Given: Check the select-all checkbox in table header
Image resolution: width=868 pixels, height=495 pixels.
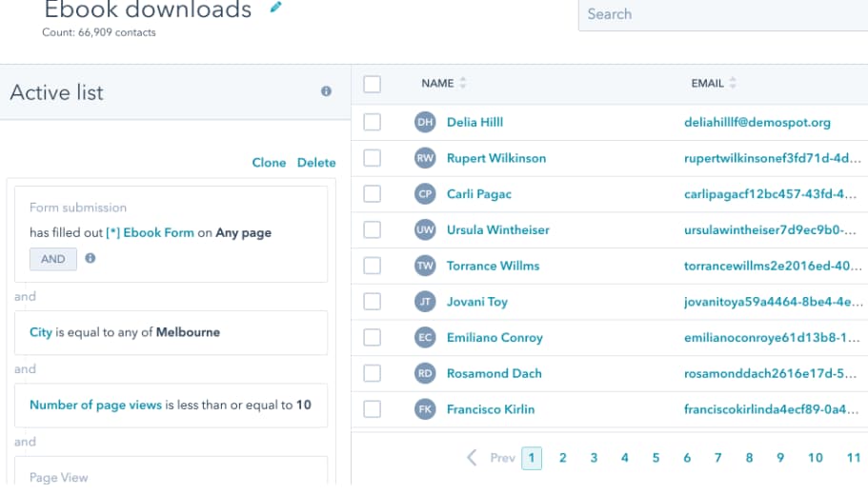Looking at the screenshot, I should pyautogui.click(x=373, y=84).
